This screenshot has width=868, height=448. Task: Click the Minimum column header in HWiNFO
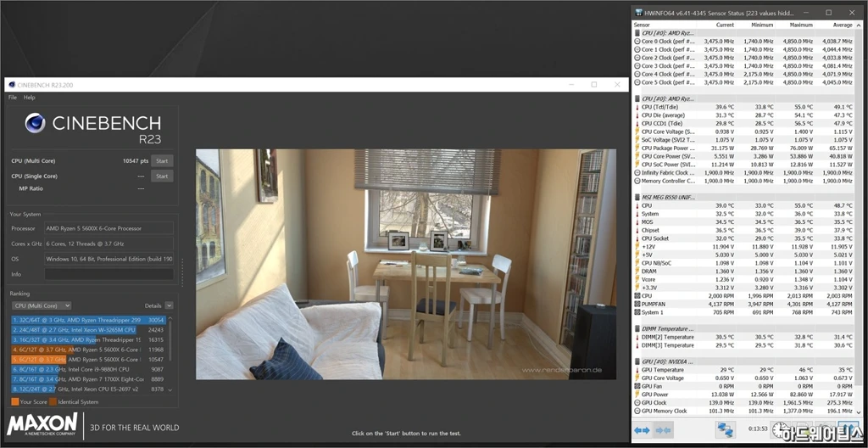pos(762,25)
